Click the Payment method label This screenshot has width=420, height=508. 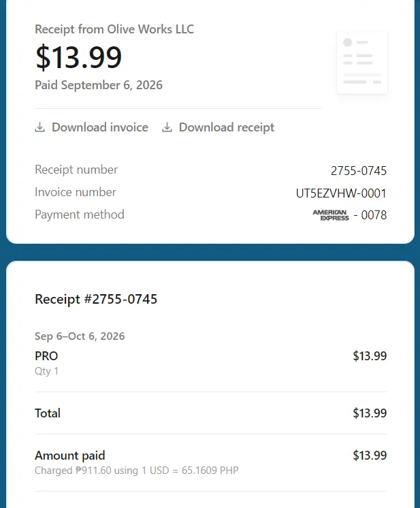point(80,215)
